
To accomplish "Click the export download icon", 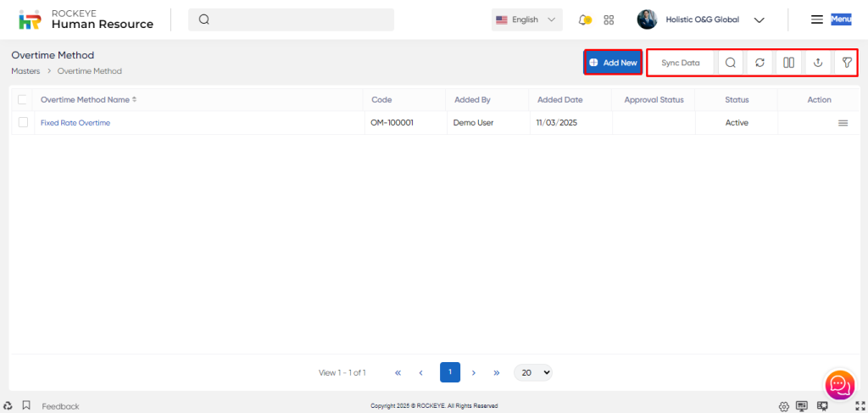I will click(818, 63).
